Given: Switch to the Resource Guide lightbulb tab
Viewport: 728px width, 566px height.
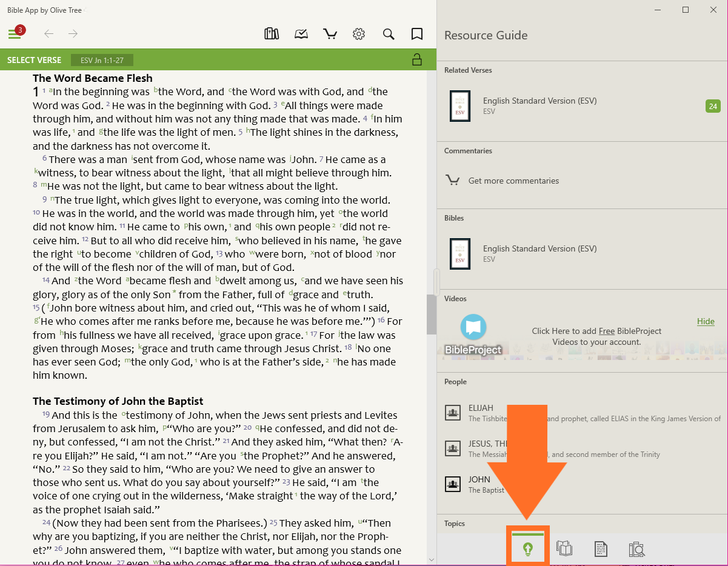Looking at the screenshot, I should coord(528,549).
